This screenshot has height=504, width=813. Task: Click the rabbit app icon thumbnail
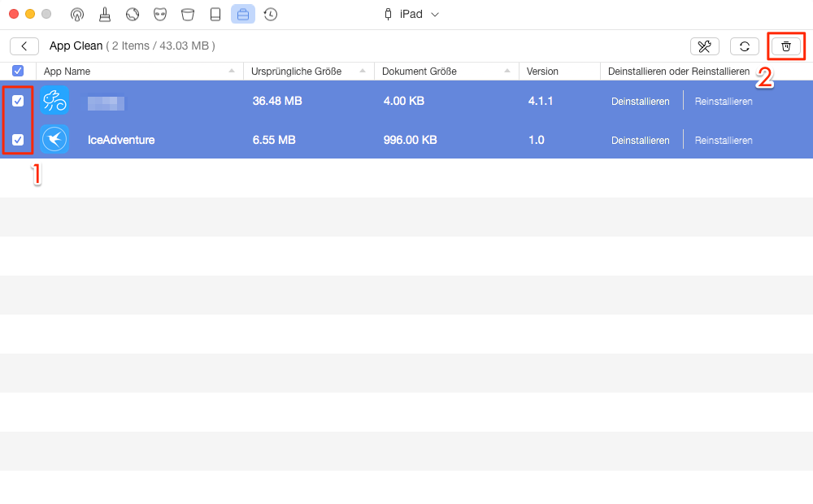pyautogui.click(x=54, y=100)
